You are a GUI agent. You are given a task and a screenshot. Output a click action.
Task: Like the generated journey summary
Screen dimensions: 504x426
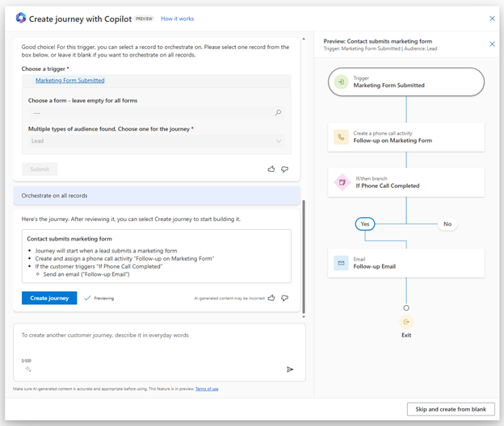tap(271, 298)
